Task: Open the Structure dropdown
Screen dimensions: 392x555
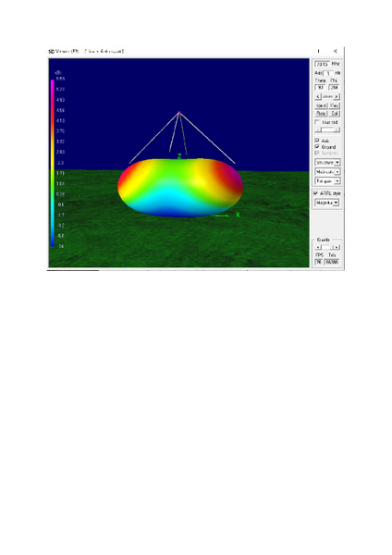Action: click(327, 163)
